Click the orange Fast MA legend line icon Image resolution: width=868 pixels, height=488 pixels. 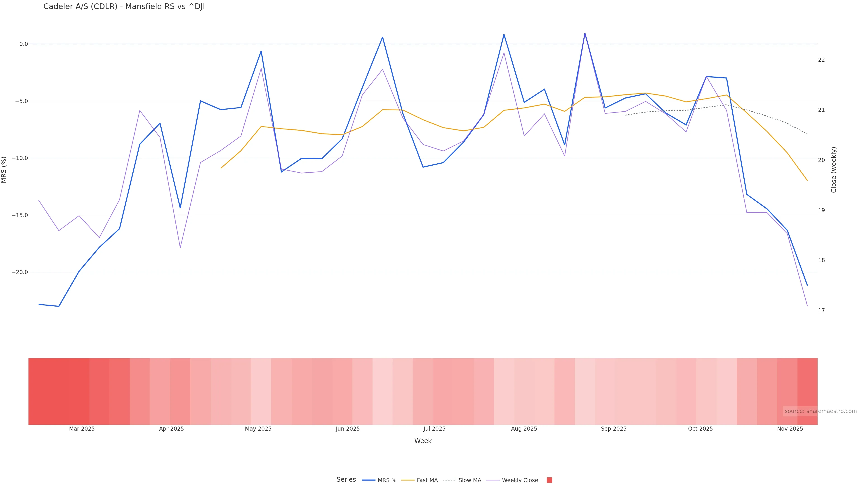(408, 480)
